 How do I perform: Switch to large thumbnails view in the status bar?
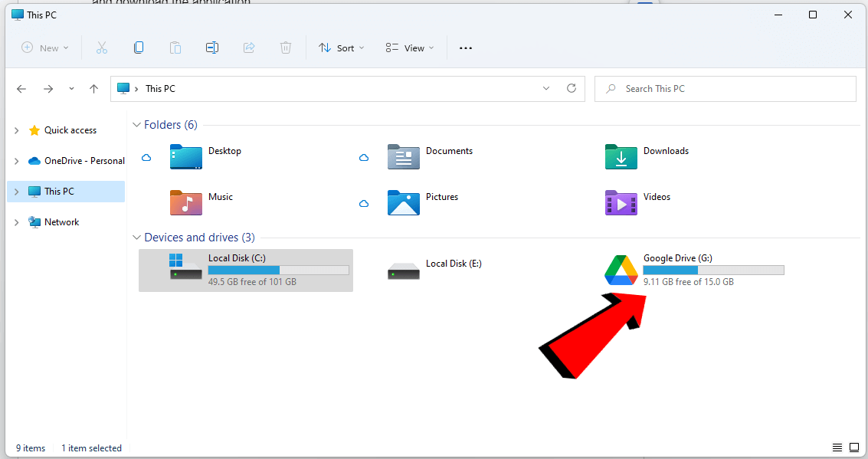pyautogui.click(x=853, y=448)
